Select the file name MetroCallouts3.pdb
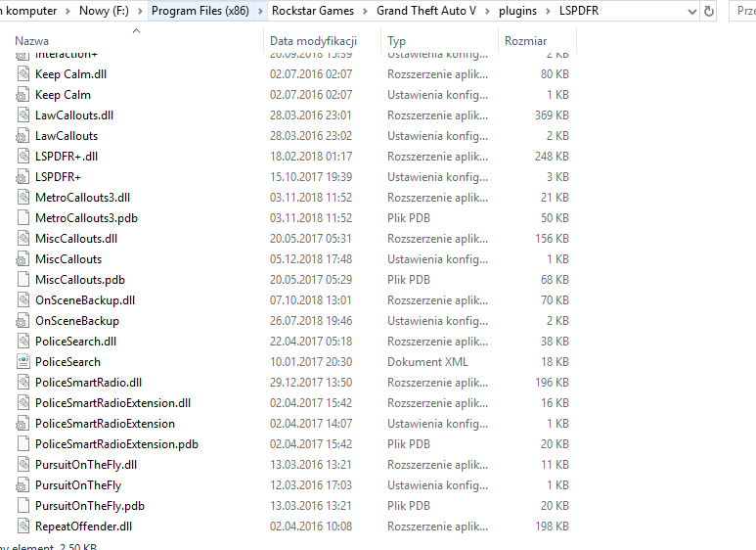 click(86, 218)
